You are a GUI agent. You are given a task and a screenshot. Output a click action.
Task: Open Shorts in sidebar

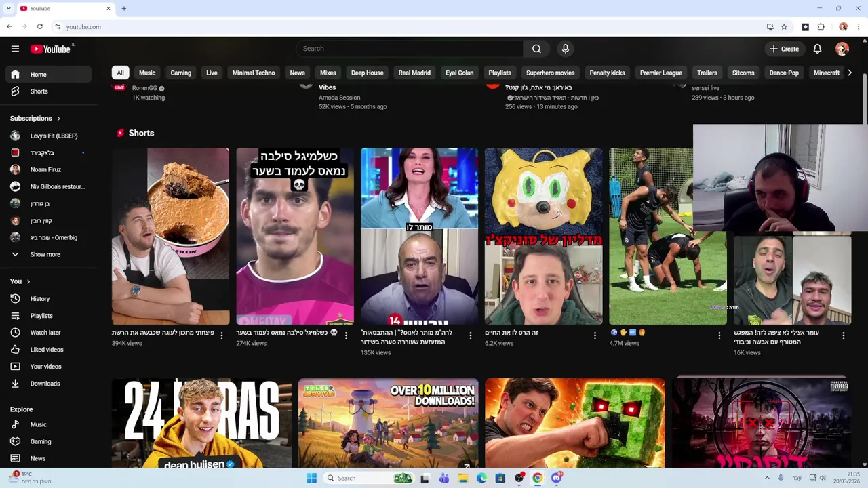47,91
